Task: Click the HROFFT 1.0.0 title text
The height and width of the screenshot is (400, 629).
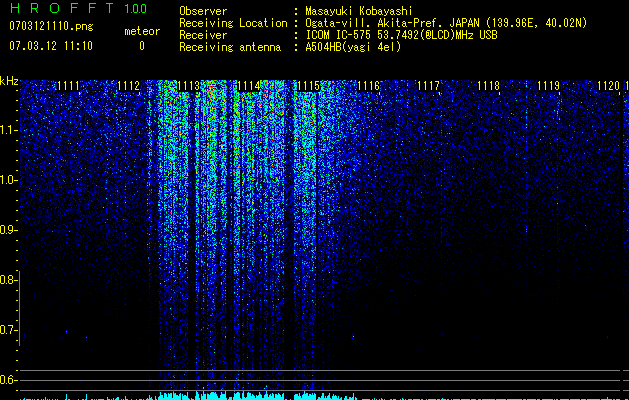Action: [78, 8]
